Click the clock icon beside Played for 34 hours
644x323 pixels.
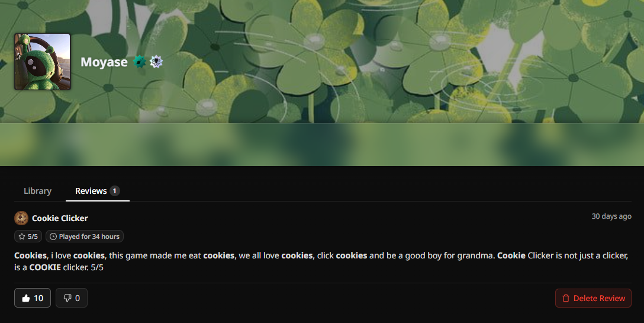(53, 236)
